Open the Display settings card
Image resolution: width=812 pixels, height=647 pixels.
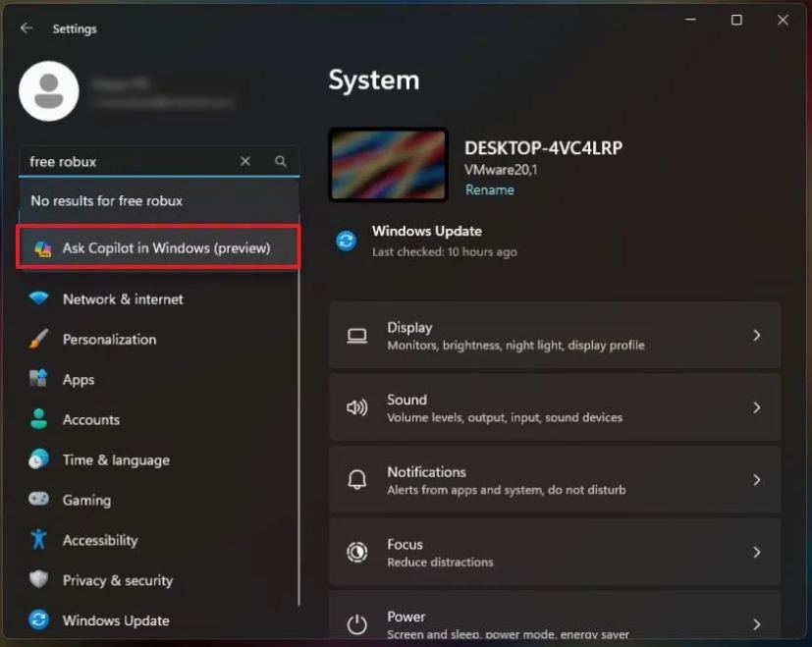click(555, 335)
